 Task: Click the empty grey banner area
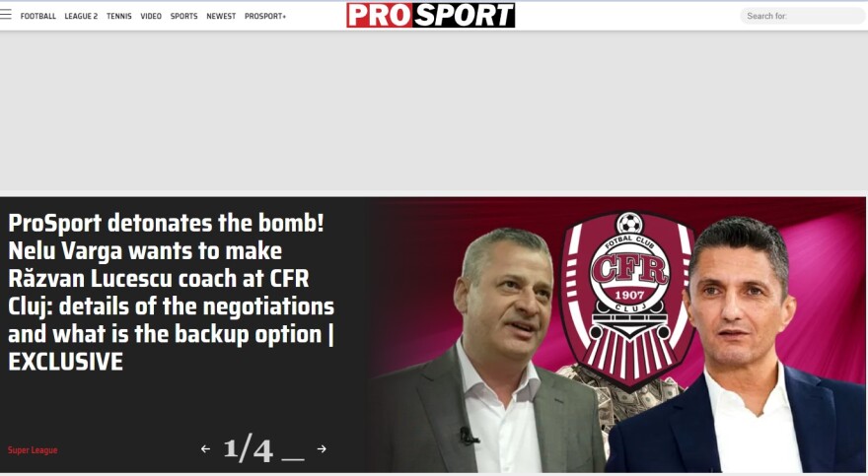tap(434, 110)
